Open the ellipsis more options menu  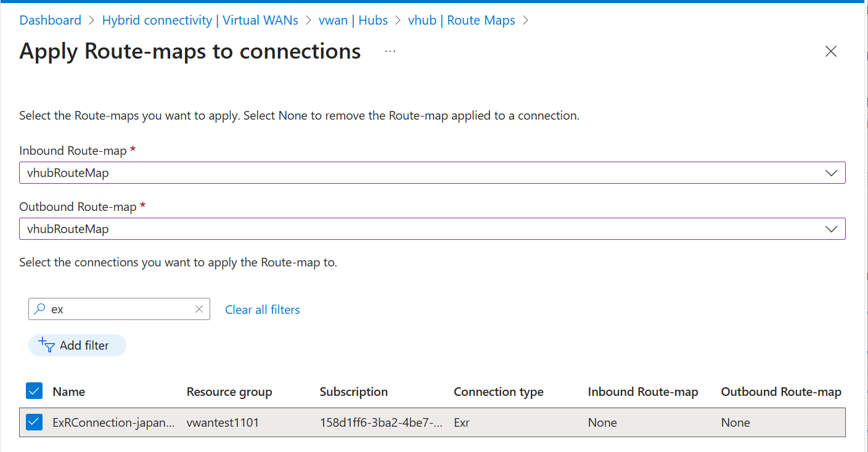[x=390, y=51]
